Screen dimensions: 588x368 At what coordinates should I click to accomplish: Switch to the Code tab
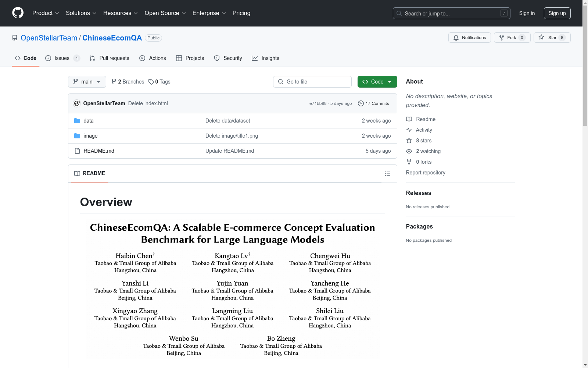pos(26,58)
